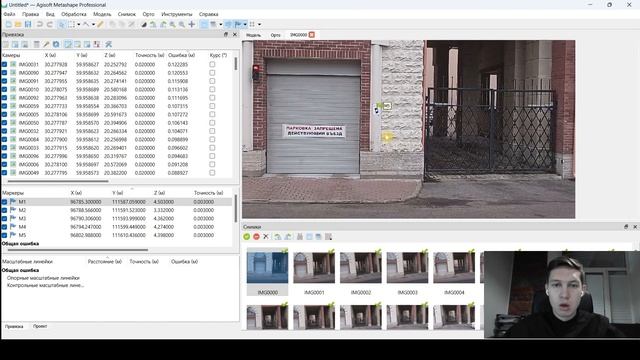Image resolution: width=640 pixels, height=360 pixels.
Task: Rotate photos left in Снимки toolbar
Action: (278, 236)
